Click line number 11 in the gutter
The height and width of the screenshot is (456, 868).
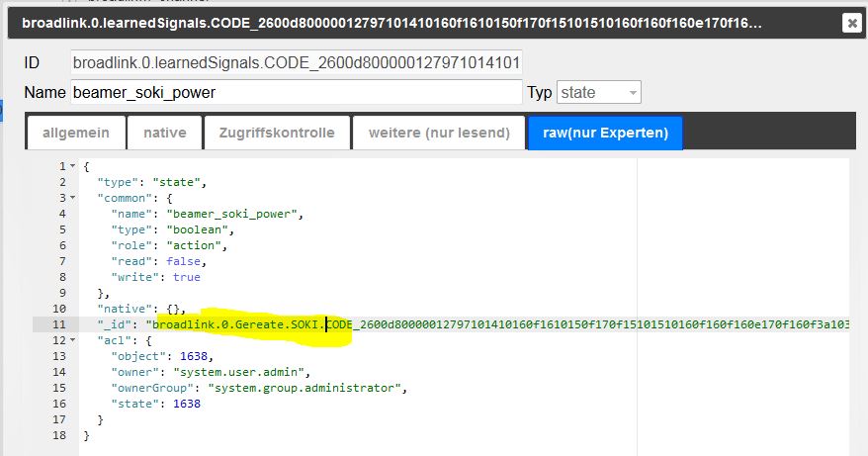click(x=59, y=324)
